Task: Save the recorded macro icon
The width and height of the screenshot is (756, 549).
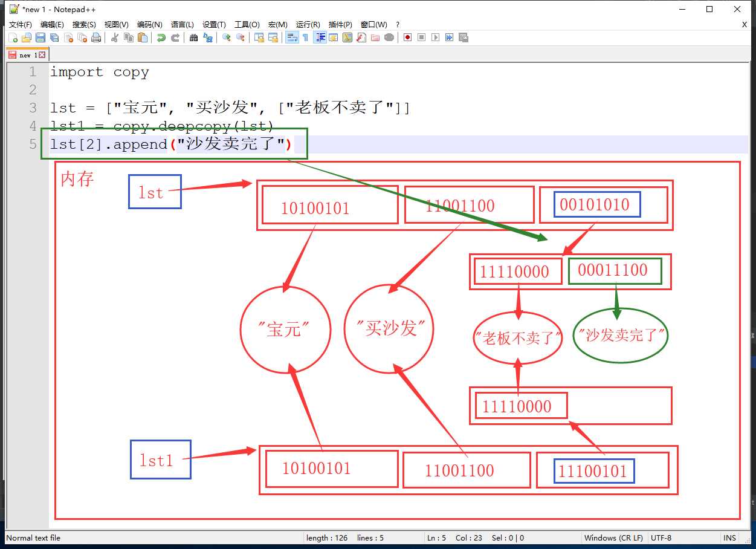Action: click(464, 37)
